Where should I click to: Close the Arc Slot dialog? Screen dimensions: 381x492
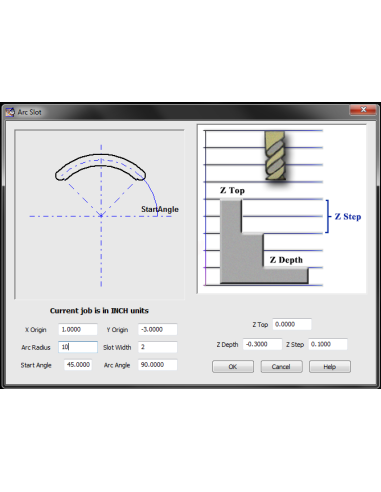coord(363,110)
